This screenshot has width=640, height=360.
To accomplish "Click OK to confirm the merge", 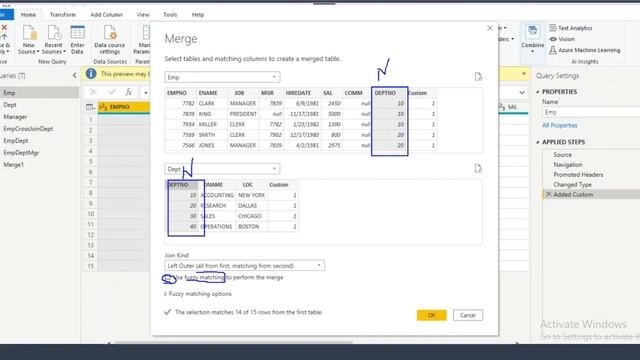I will point(431,315).
